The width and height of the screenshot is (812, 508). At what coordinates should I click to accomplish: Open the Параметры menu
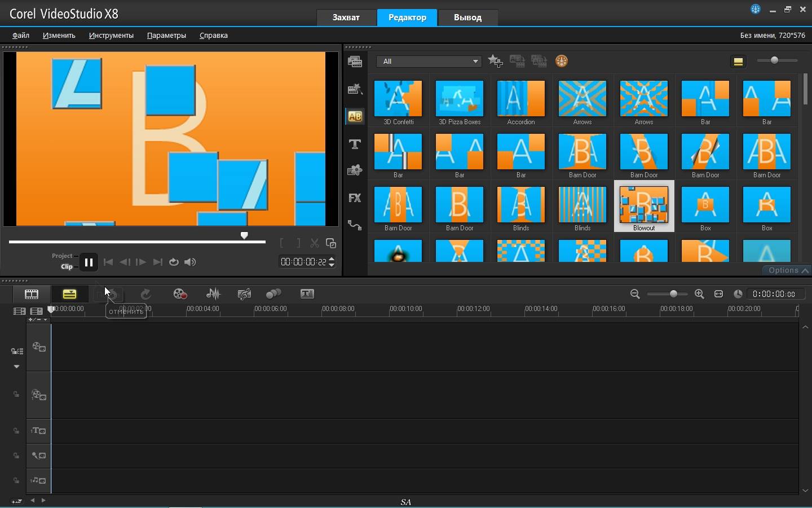click(x=166, y=35)
